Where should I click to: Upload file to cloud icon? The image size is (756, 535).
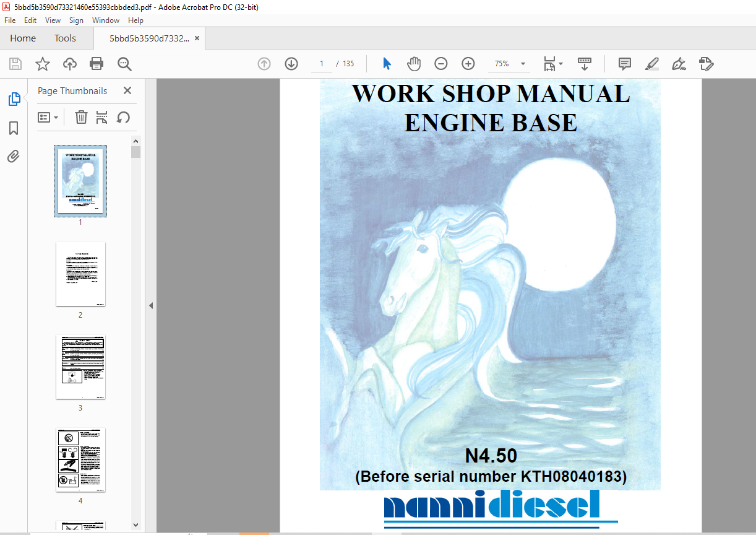coord(70,64)
